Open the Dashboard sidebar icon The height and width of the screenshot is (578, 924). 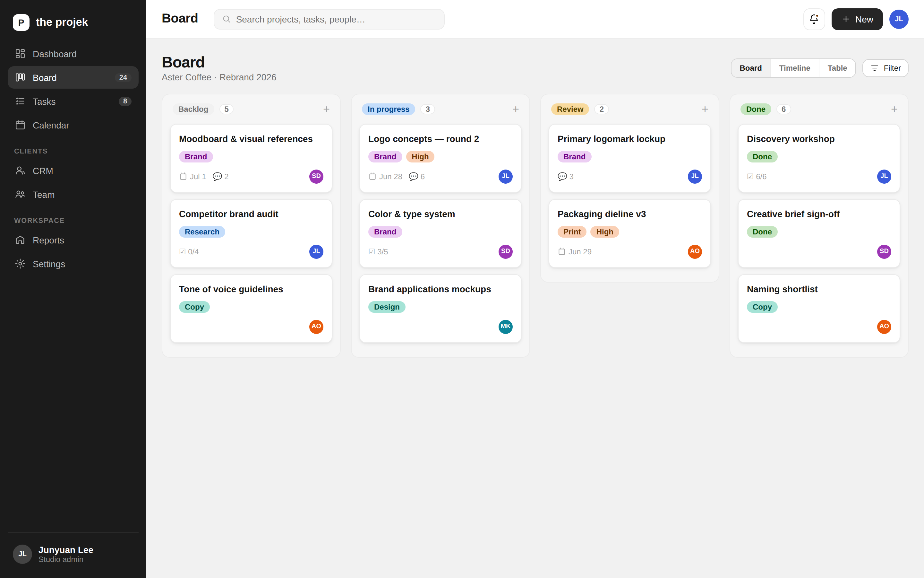tap(20, 54)
